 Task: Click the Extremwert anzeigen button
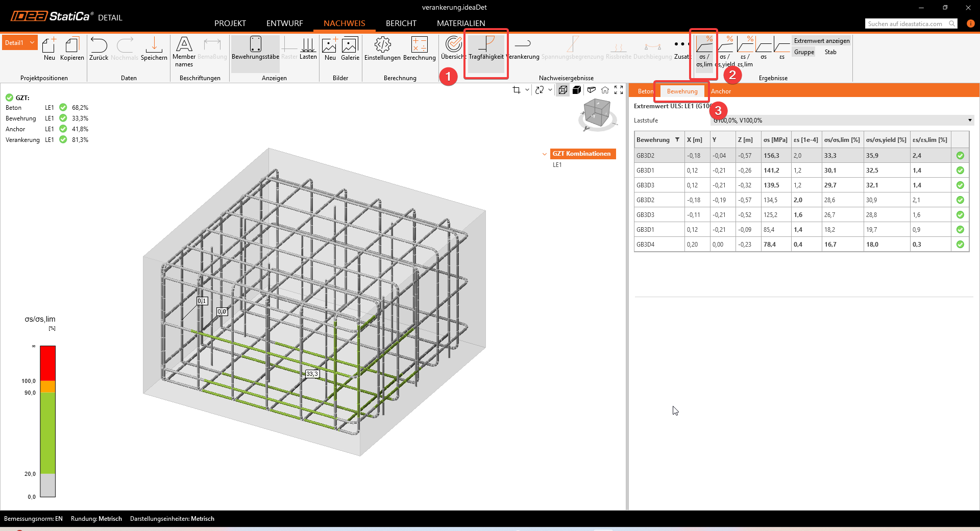coord(821,41)
